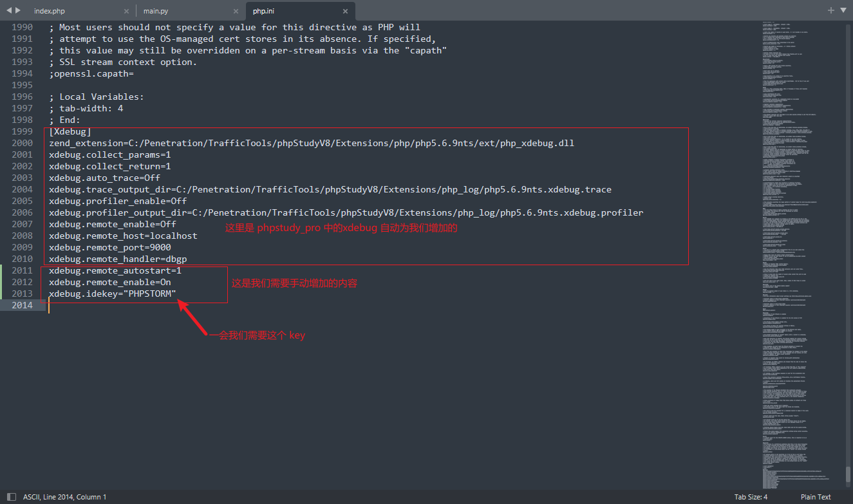Click the xdebug.remote_enable=On line
This screenshot has height=504, width=853.
coord(110,283)
